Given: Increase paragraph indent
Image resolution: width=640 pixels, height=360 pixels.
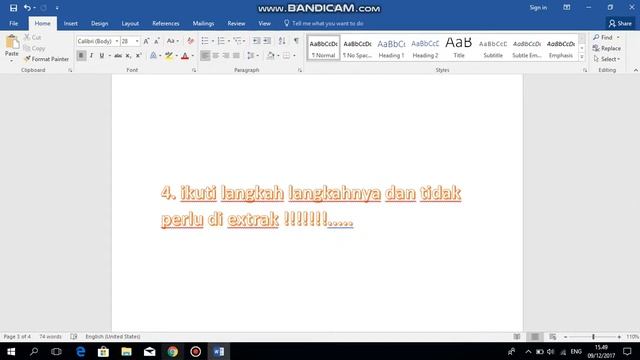Looking at the screenshot, I should click(267, 41).
